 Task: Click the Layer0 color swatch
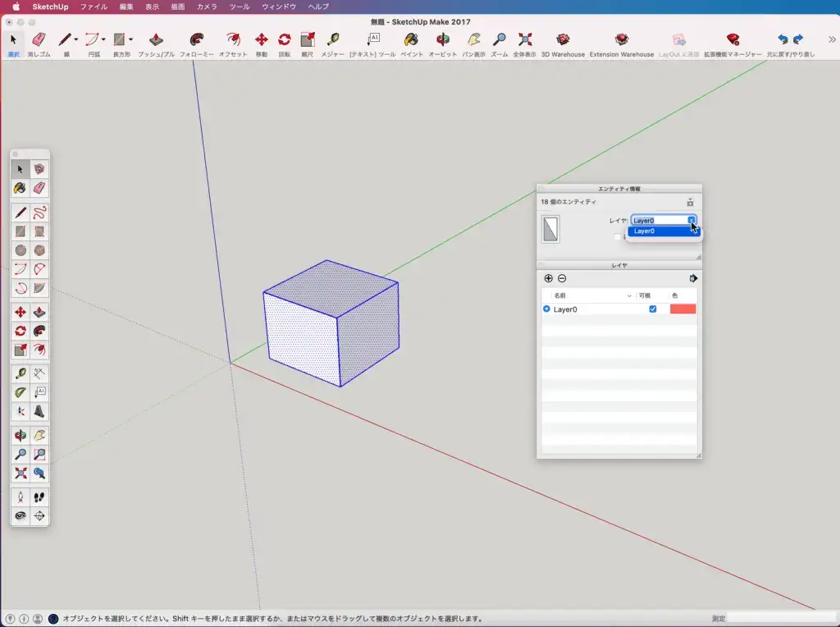click(682, 309)
